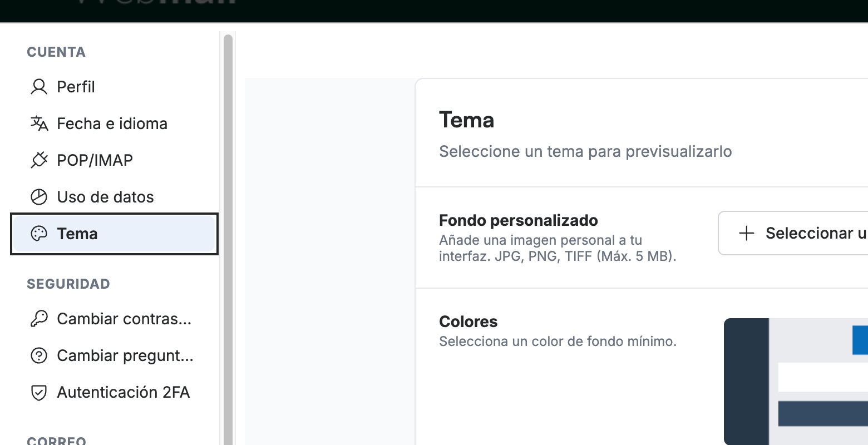Image resolution: width=868 pixels, height=445 pixels.
Task: Open Cambiar pregunta security option
Action: [114, 355]
